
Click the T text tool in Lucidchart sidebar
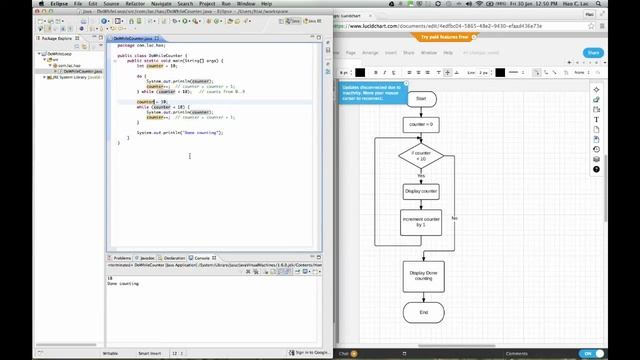click(596, 120)
